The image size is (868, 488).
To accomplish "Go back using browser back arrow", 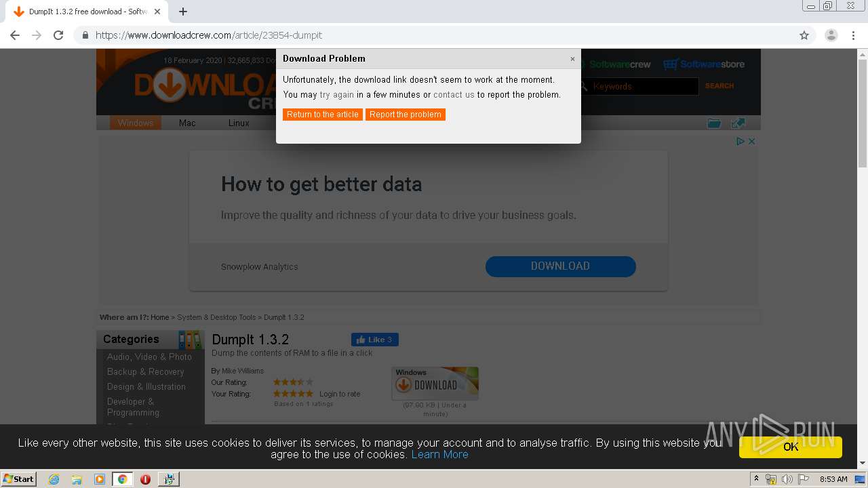I will point(15,35).
